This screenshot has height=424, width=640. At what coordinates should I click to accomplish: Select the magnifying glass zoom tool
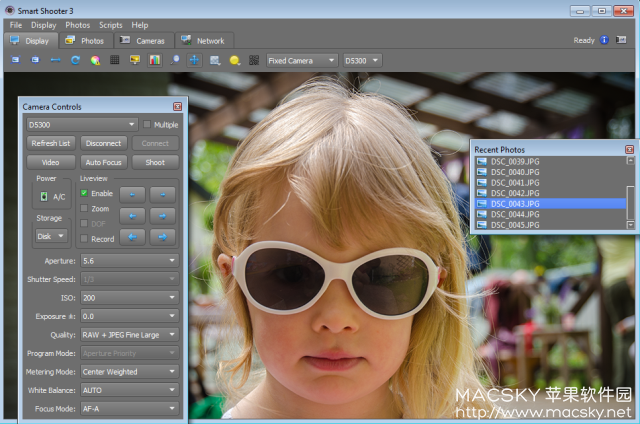[x=175, y=60]
